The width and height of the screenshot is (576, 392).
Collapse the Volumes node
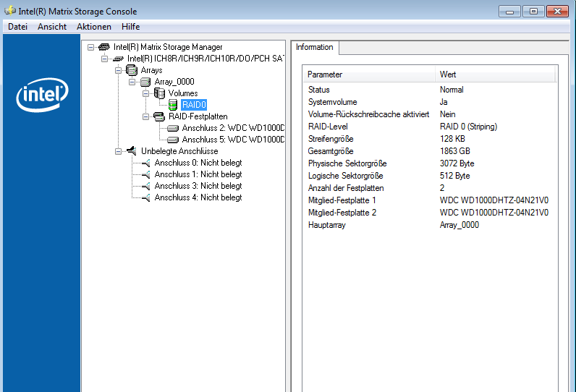[145, 93]
